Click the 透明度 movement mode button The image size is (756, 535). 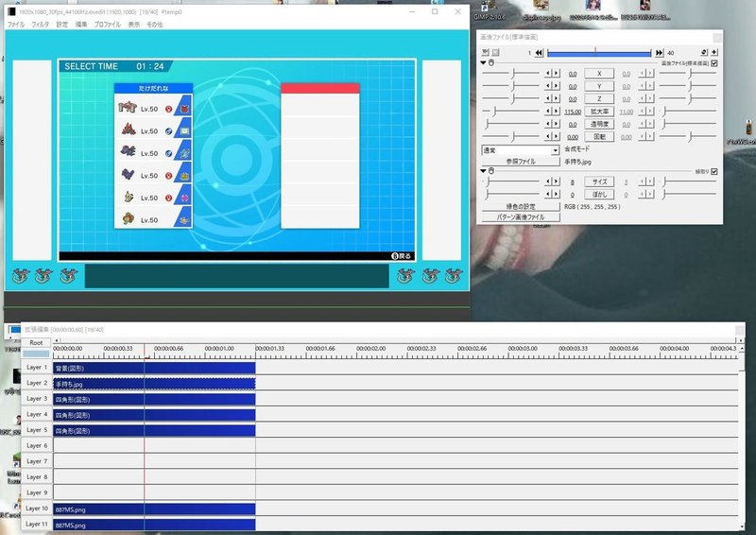(599, 124)
